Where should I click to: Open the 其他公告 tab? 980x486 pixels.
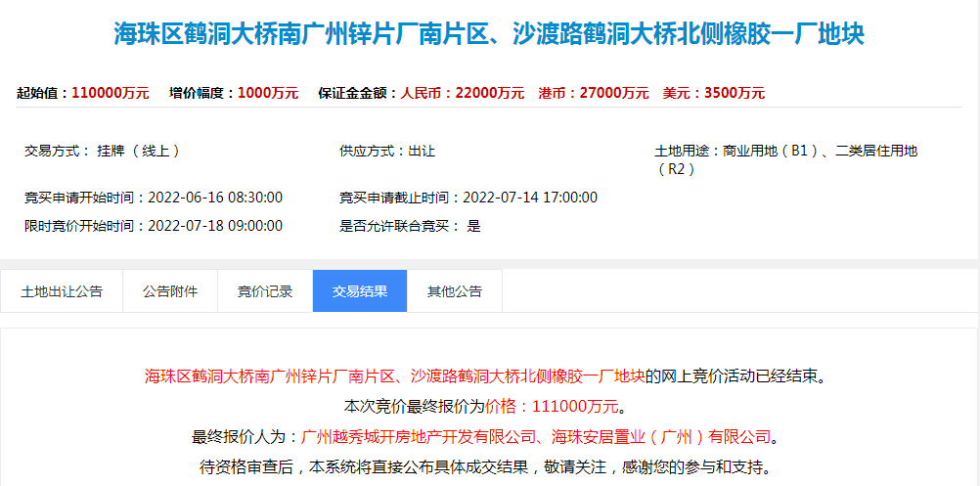click(455, 291)
